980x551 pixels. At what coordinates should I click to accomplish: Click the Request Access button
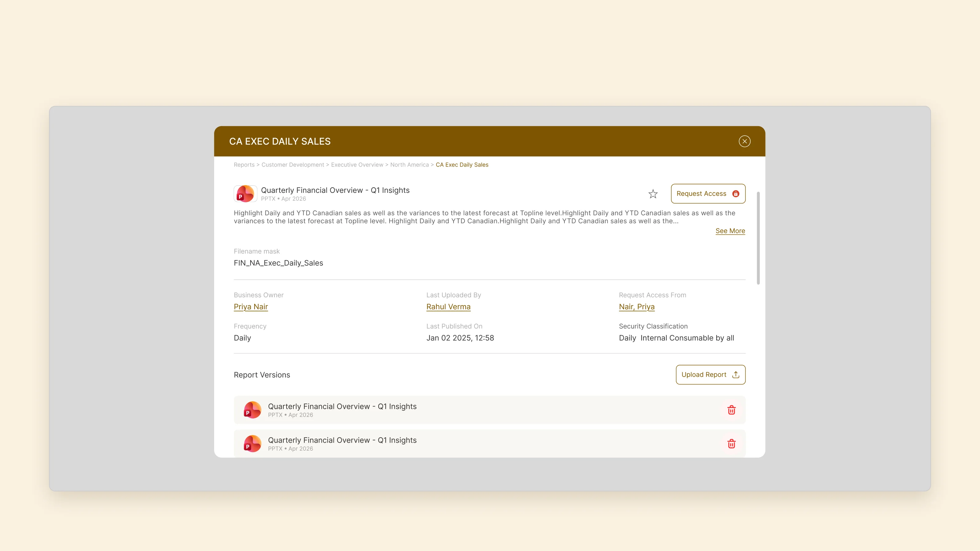click(x=708, y=193)
